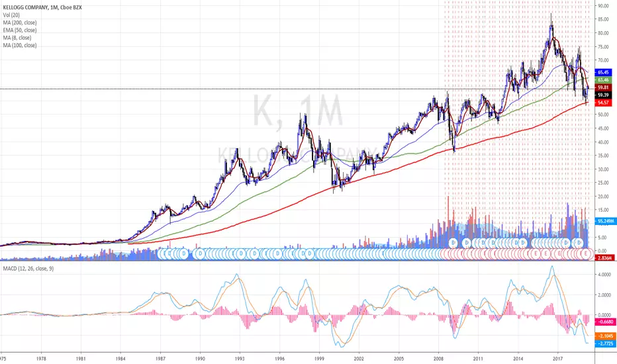617x364 pixels.
Task: Click 35.00 on the price scale
Action: [603, 156]
